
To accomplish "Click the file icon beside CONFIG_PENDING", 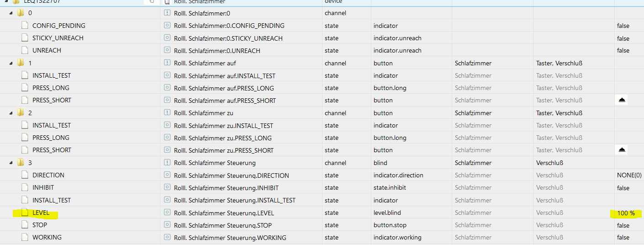I will 25,26.
